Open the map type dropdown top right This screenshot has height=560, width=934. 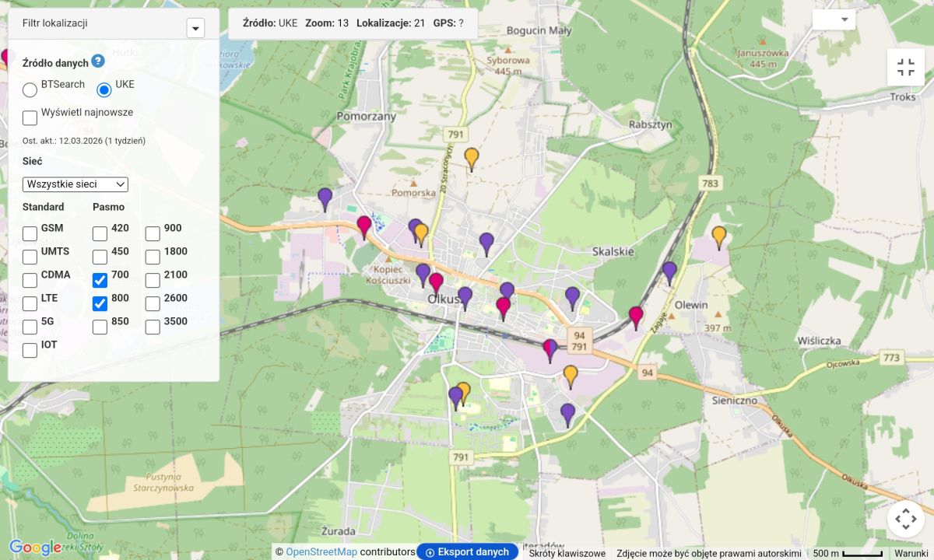[x=834, y=19]
